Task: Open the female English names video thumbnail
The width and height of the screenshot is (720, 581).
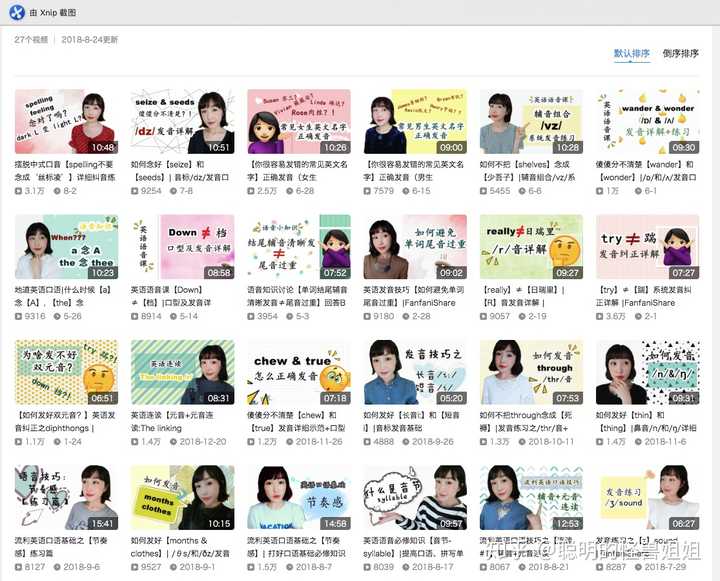Action: pyautogui.click(x=299, y=122)
